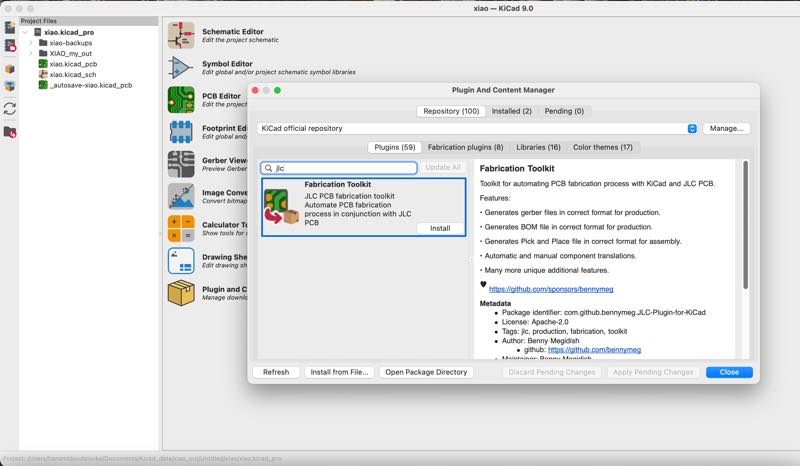Switch to the Installed (2) tab
The height and width of the screenshot is (466, 800).
pos(511,111)
